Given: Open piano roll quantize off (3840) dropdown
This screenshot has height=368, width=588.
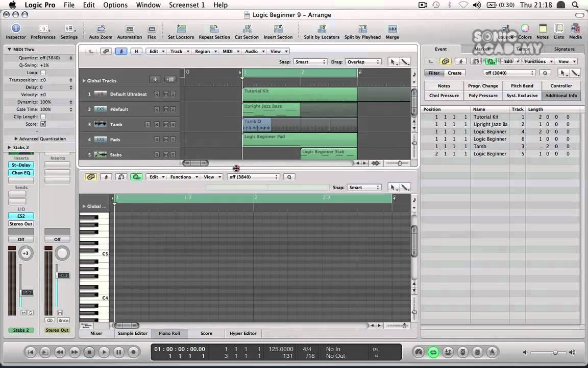Looking at the screenshot, I should pos(254,177).
